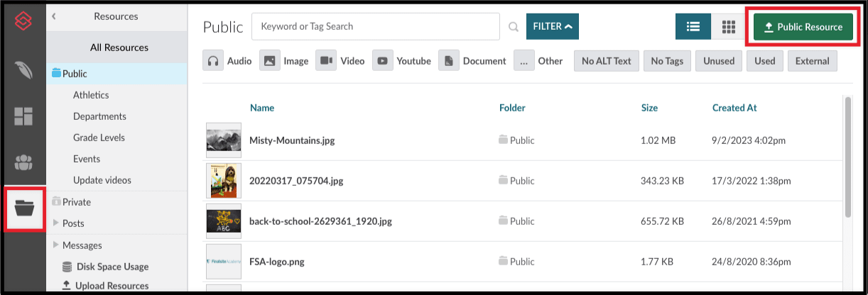Click the Public Resource upload button
The image size is (868, 295).
(803, 27)
